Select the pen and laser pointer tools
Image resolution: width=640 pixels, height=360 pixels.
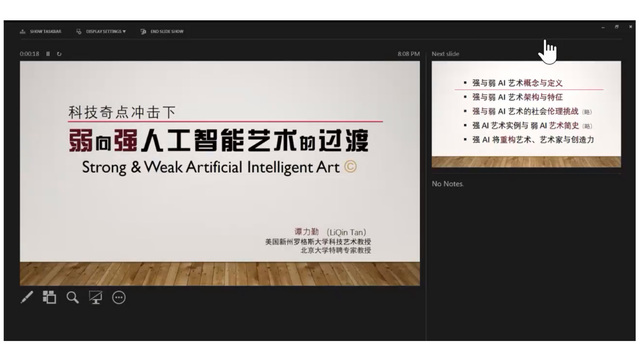[27, 297]
